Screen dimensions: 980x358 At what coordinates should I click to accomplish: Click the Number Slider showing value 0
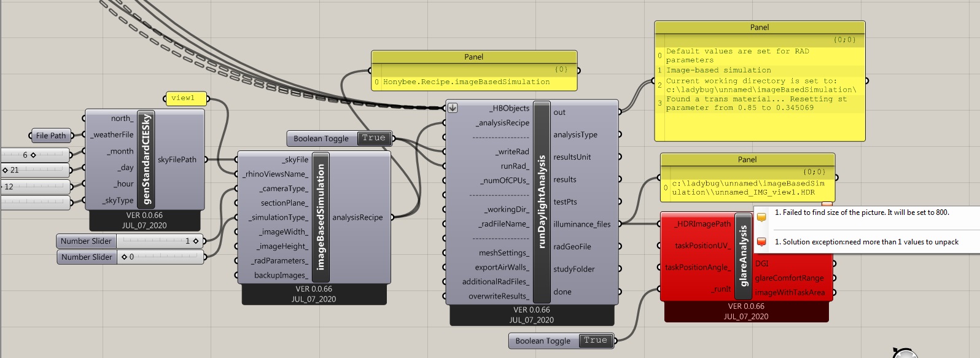130,257
